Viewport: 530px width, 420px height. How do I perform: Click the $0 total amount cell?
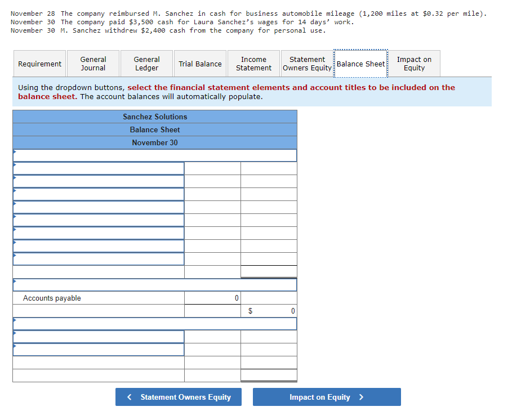(x=269, y=311)
